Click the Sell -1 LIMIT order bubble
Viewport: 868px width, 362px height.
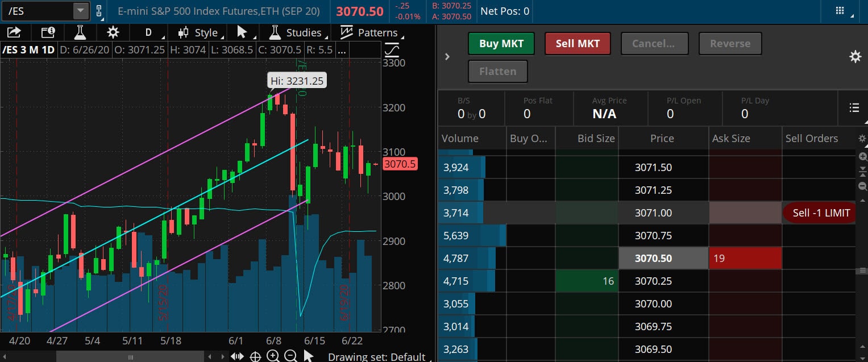820,213
